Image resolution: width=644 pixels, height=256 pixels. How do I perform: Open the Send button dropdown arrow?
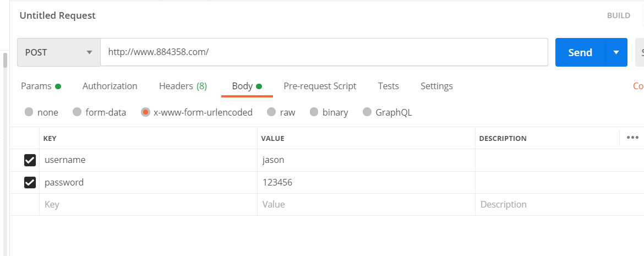616,52
